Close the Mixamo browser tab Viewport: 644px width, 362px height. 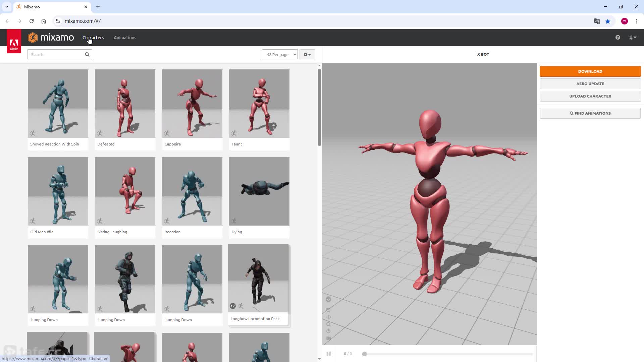pos(86,7)
